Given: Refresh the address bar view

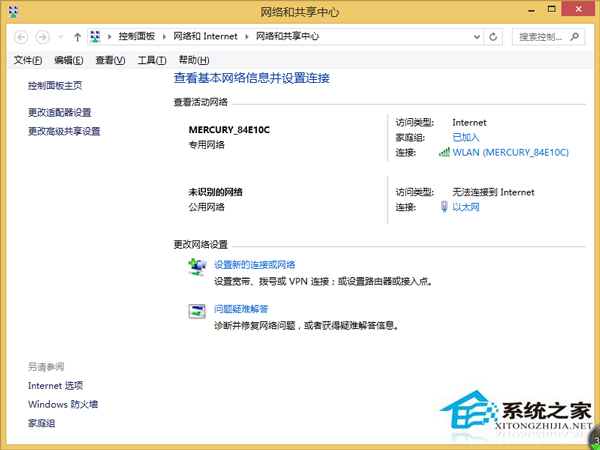Looking at the screenshot, I should [494, 37].
